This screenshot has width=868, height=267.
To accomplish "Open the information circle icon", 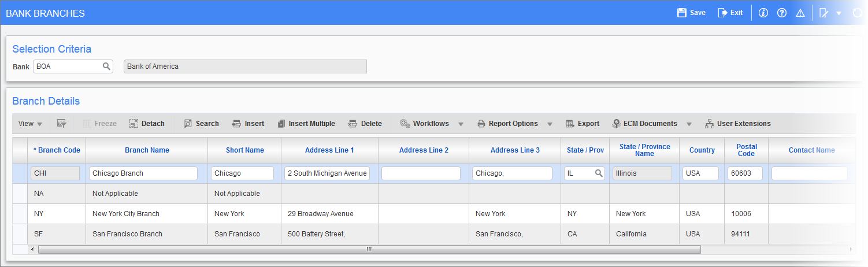I will [x=763, y=13].
